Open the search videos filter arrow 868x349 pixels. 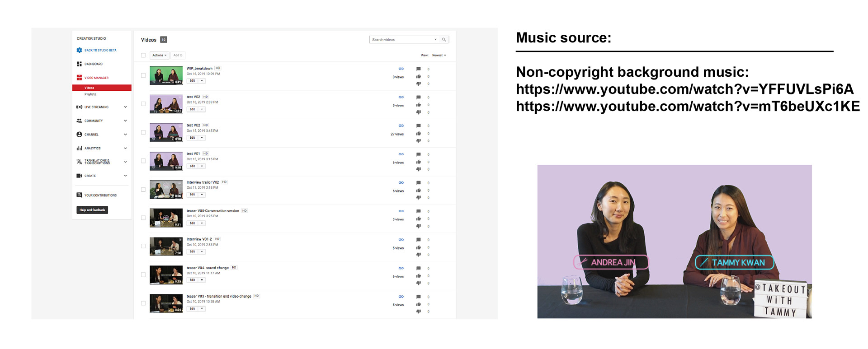point(435,40)
